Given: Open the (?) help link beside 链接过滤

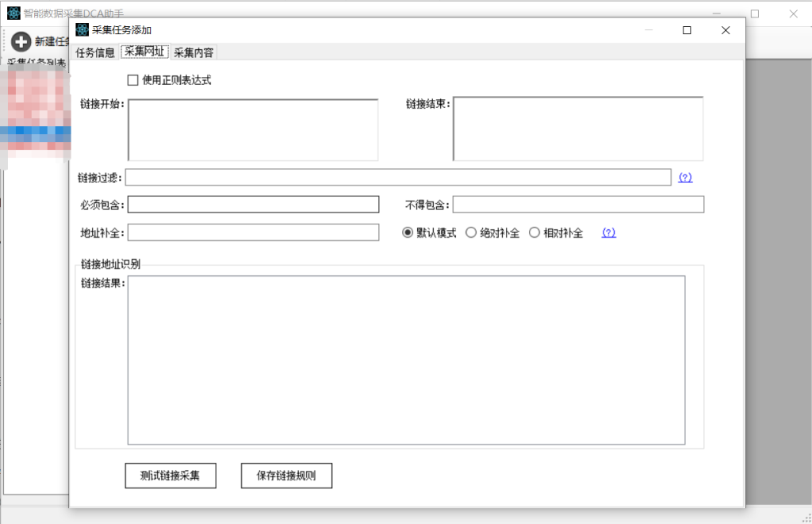Looking at the screenshot, I should [685, 178].
